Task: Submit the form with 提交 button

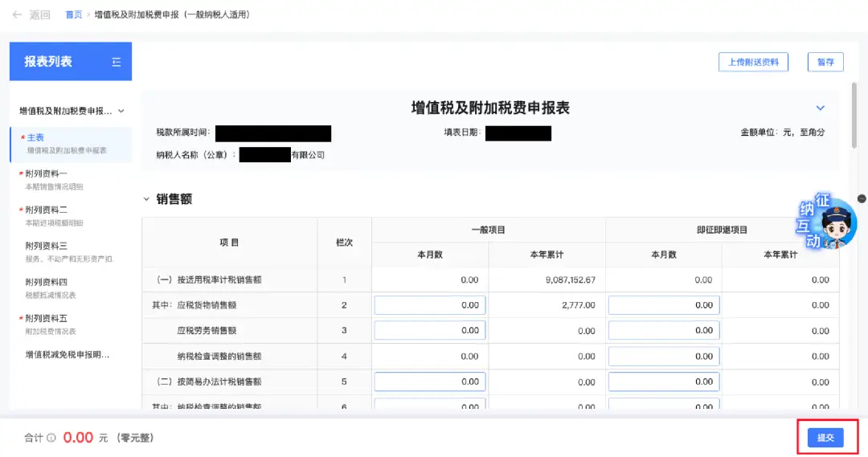Action: coord(825,438)
